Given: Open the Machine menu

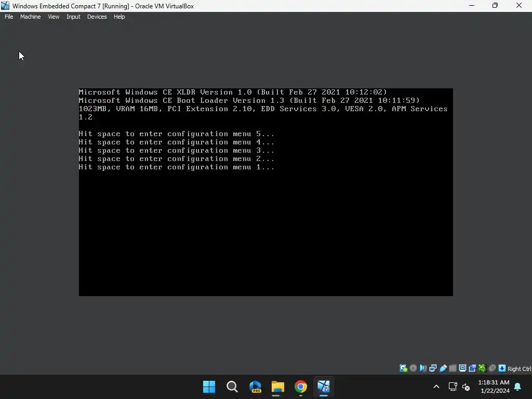Looking at the screenshot, I should (x=30, y=17).
